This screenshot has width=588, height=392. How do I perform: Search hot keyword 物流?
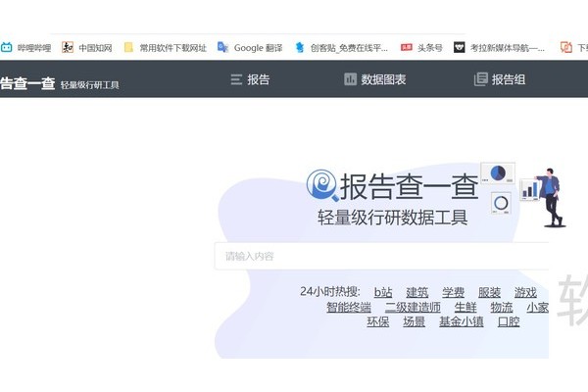click(502, 307)
